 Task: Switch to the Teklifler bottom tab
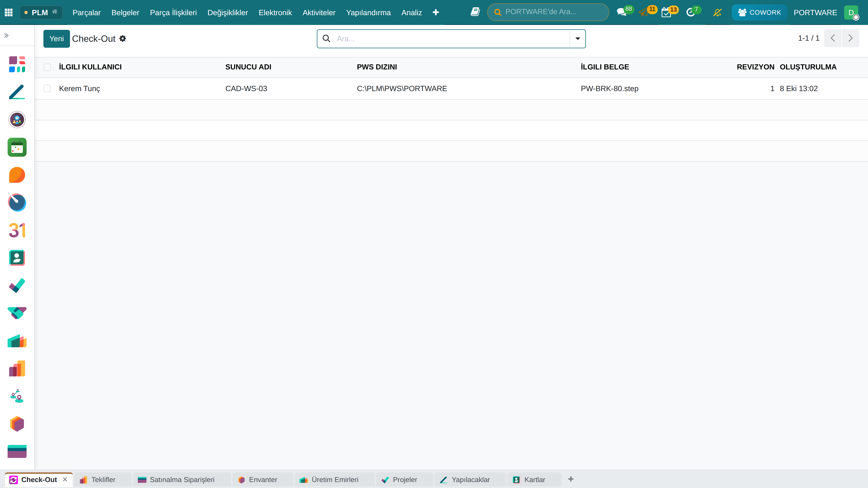coord(103,480)
